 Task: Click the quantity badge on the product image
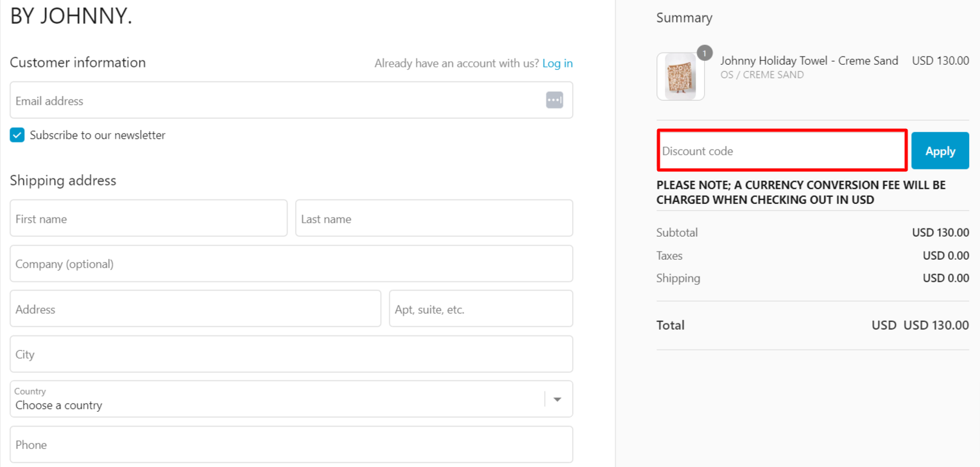[704, 53]
